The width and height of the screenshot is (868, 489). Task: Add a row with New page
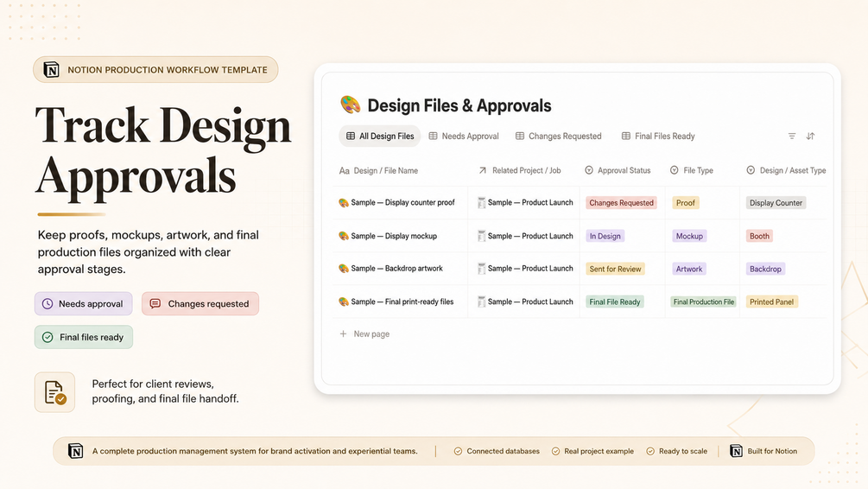point(364,334)
